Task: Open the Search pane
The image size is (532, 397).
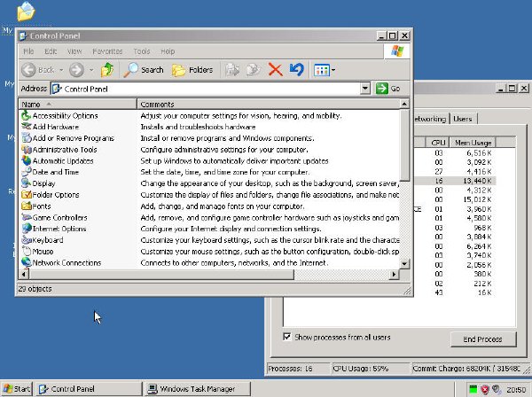Action: click(x=144, y=70)
